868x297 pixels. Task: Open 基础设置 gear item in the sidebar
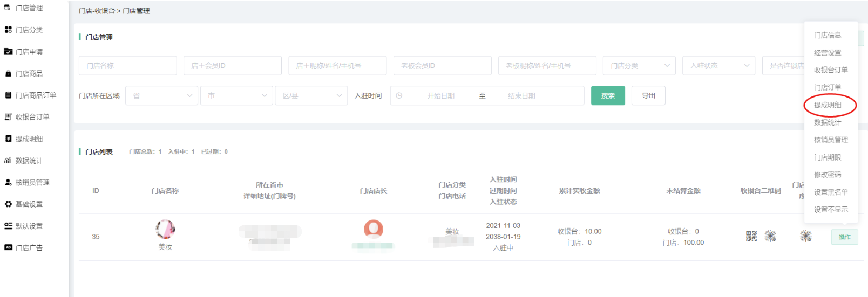[29, 204]
